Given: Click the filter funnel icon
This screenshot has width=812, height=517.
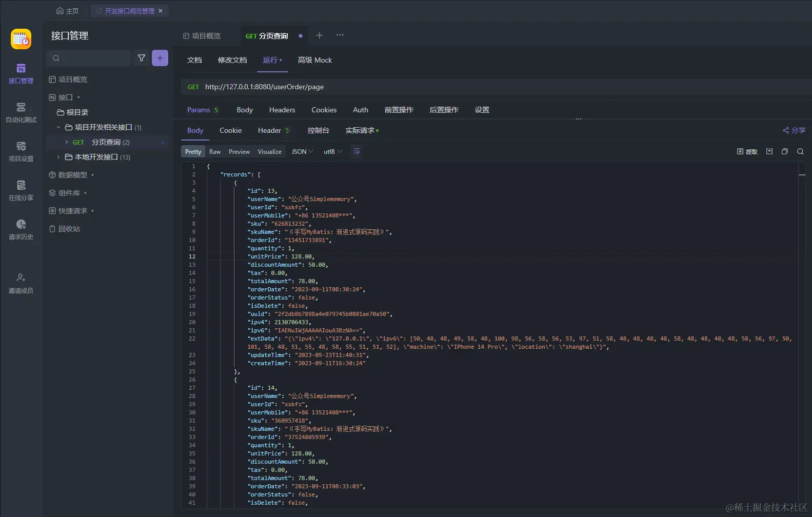Looking at the screenshot, I should (x=142, y=58).
